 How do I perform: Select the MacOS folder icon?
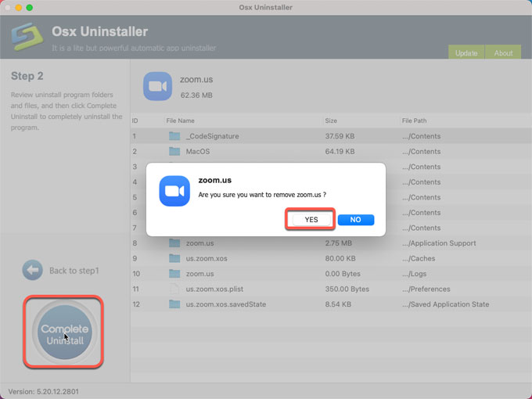click(x=174, y=151)
